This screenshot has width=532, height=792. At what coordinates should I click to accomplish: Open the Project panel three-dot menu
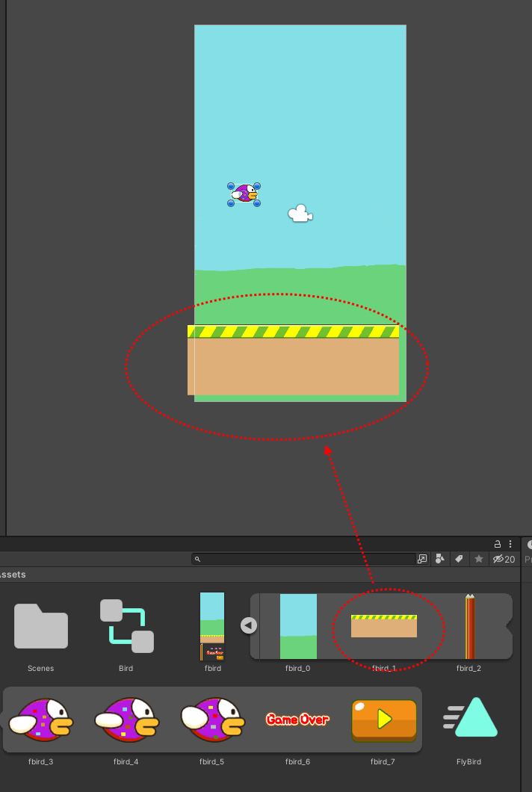(x=510, y=544)
